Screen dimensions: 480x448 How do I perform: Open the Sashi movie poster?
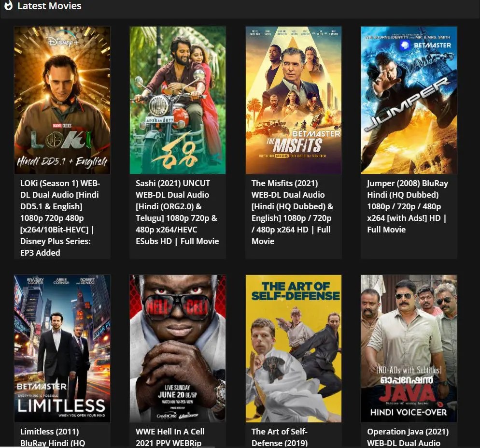178,100
